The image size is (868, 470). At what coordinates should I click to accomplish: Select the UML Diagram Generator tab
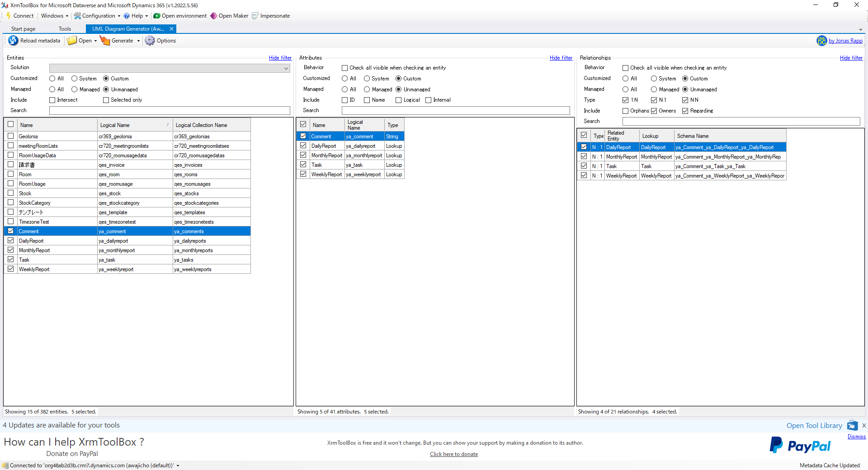(x=128, y=29)
